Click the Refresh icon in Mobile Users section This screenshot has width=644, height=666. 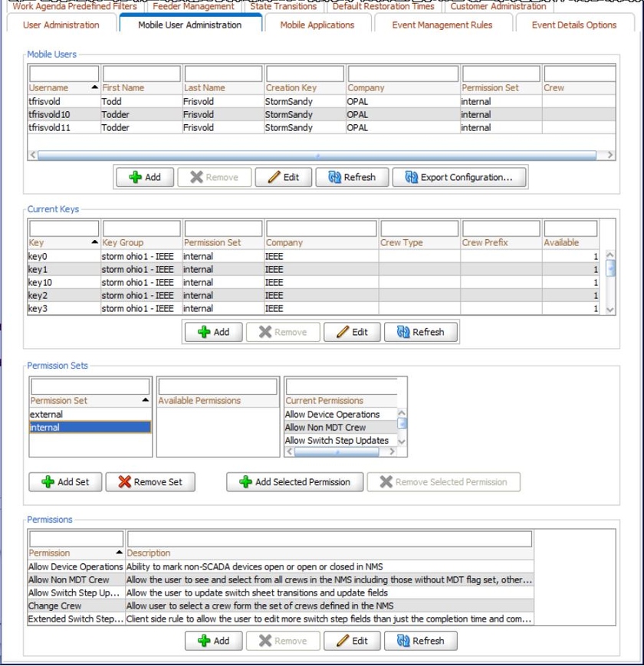click(x=334, y=177)
